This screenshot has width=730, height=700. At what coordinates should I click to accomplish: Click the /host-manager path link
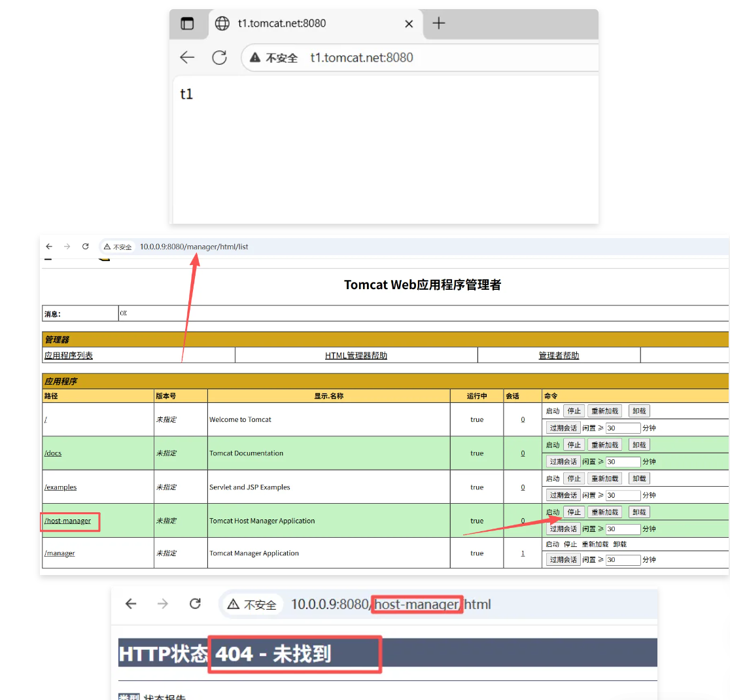67,521
